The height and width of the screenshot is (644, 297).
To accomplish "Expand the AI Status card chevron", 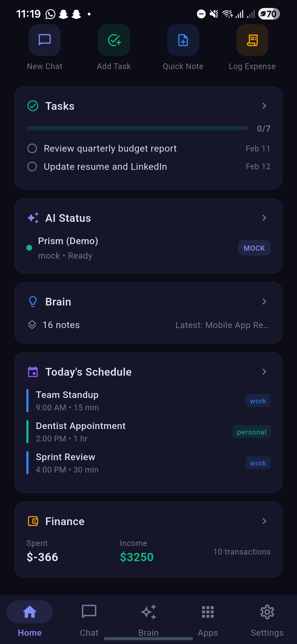I will coord(264,218).
